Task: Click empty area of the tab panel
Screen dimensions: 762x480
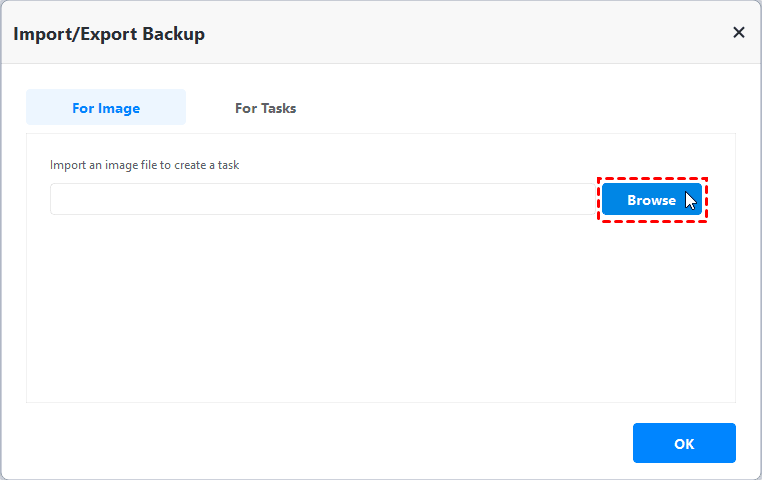Action: pos(380,310)
